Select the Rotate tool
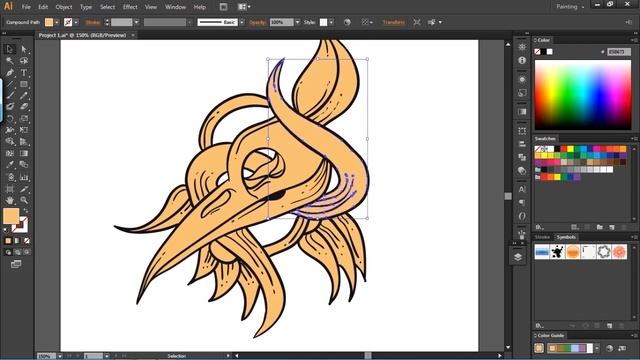Image resolution: width=640 pixels, height=360 pixels. coord(10,119)
